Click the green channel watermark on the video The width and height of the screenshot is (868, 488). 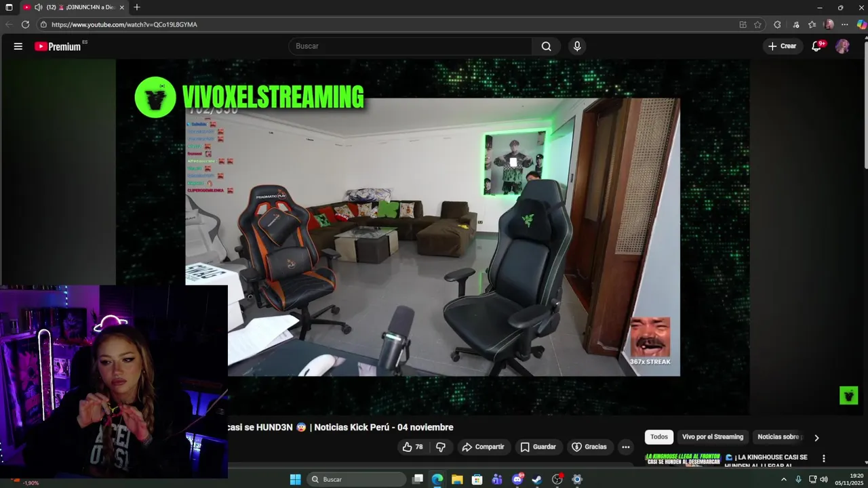(848, 395)
